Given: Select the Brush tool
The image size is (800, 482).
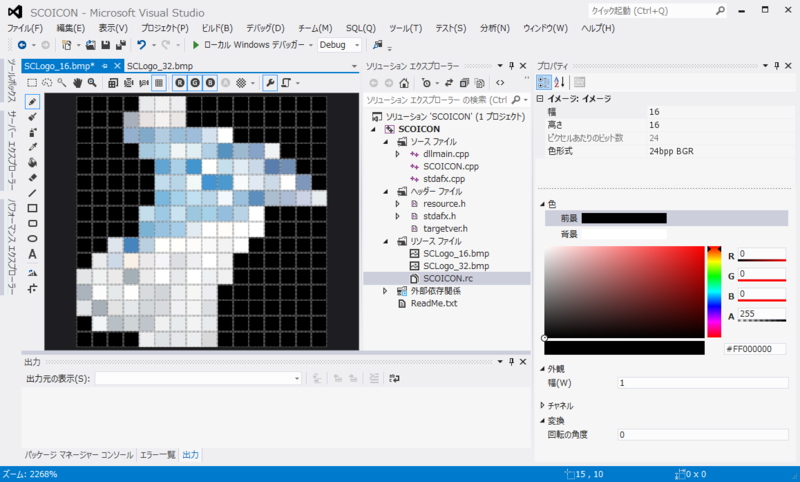Looking at the screenshot, I should (x=32, y=117).
